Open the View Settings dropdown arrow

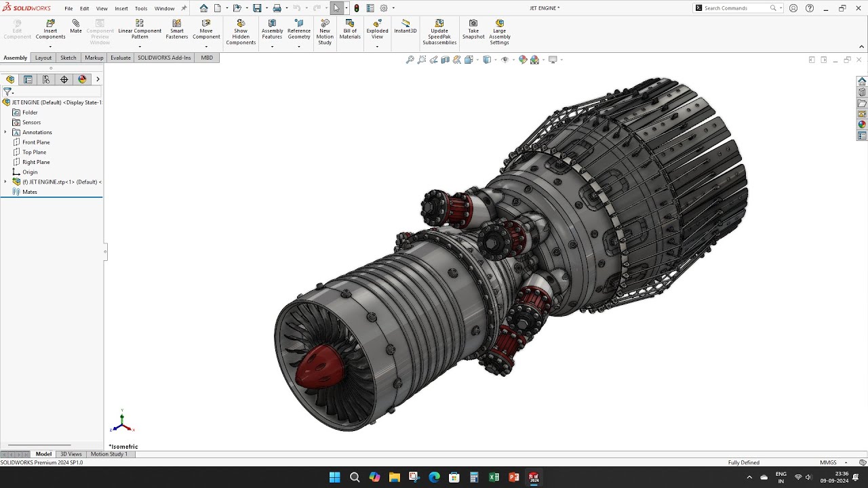(561, 60)
